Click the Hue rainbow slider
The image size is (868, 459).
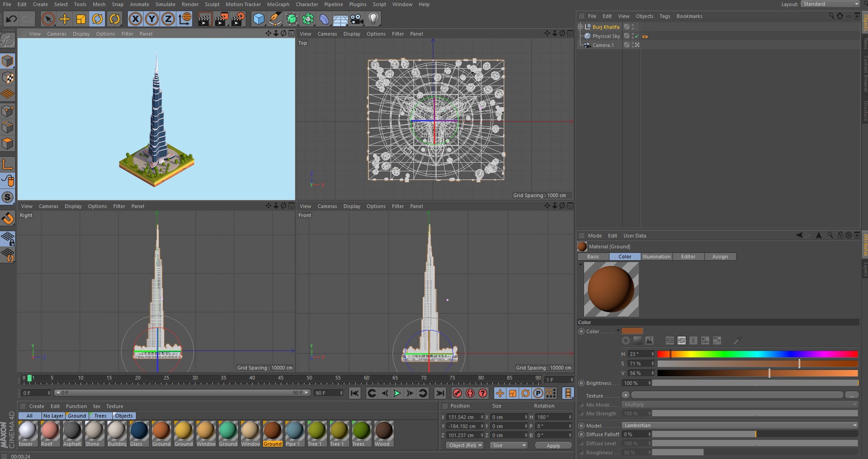coord(757,354)
